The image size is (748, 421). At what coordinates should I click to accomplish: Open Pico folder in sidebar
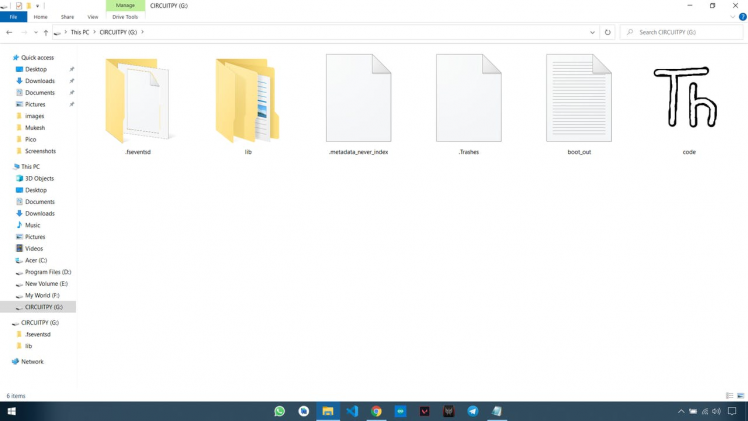point(31,139)
